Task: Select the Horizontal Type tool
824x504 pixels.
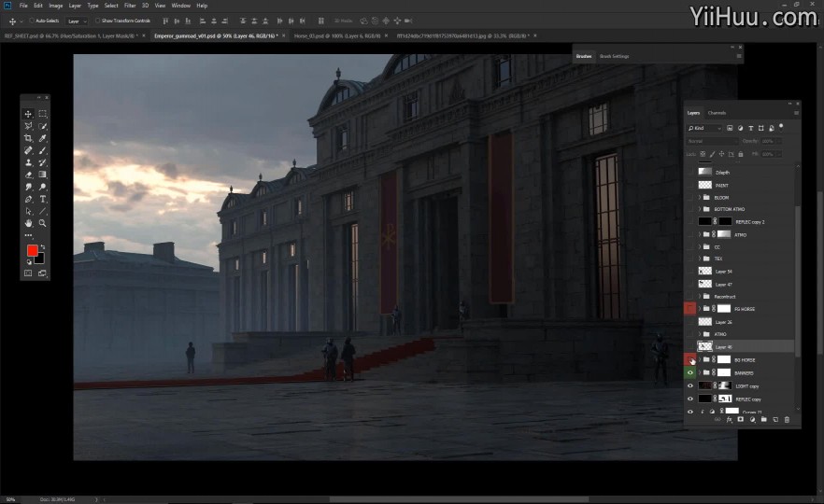Action: click(x=43, y=200)
